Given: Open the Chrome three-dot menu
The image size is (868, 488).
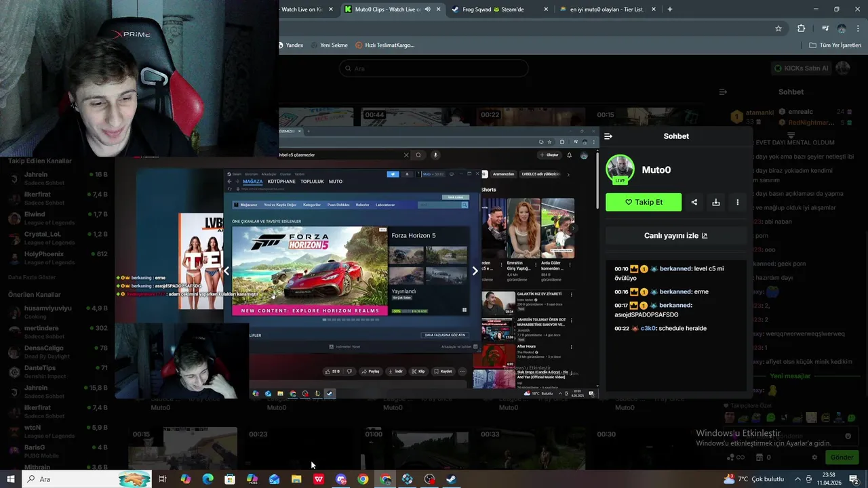Looking at the screenshot, I should click(859, 28).
